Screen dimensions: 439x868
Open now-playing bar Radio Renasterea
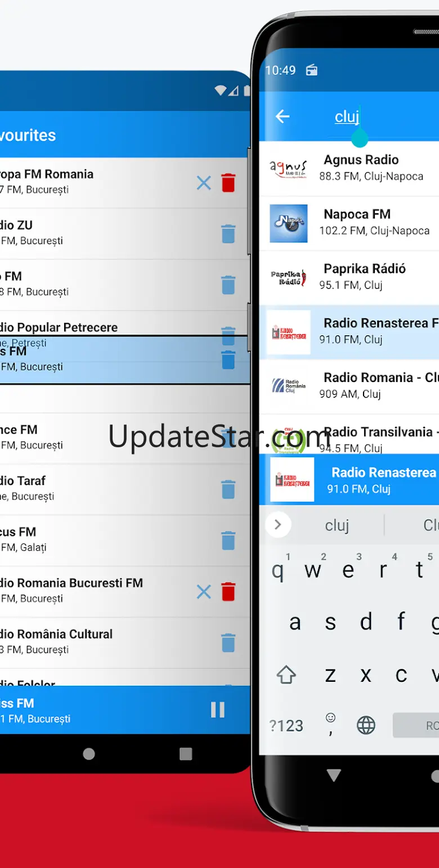pyautogui.click(x=349, y=479)
